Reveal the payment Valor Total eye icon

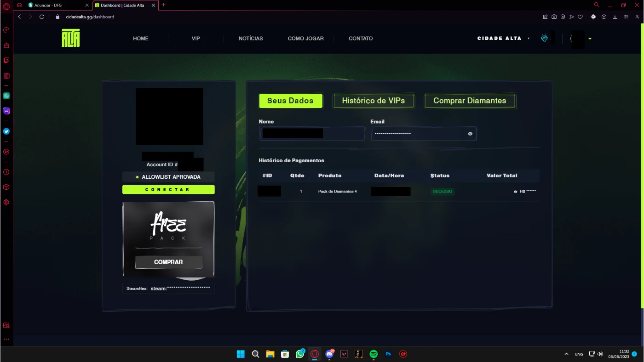(x=516, y=192)
